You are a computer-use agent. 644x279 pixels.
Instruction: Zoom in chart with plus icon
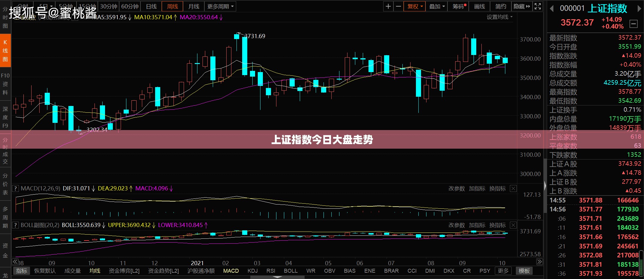pyautogui.click(x=388, y=6)
